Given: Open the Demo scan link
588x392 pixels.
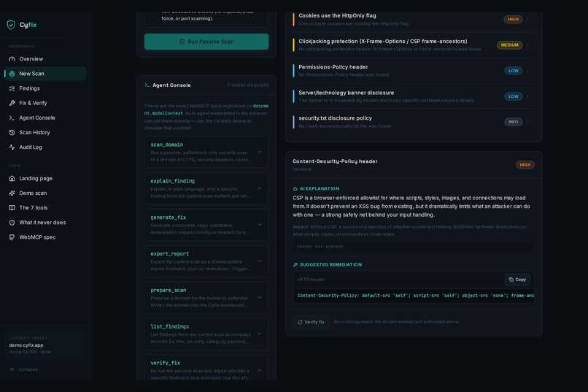Looking at the screenshot, I should (x=45, y=193).
